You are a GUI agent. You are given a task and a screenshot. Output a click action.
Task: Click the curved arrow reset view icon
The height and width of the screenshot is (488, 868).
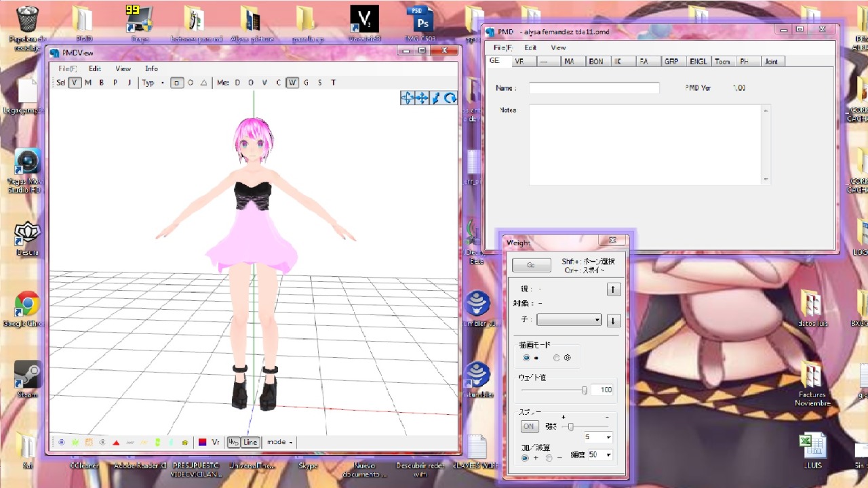pos(450,98)
